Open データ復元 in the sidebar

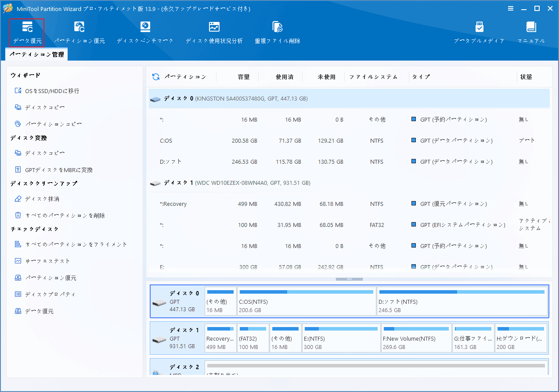click(x=34, y=311)
